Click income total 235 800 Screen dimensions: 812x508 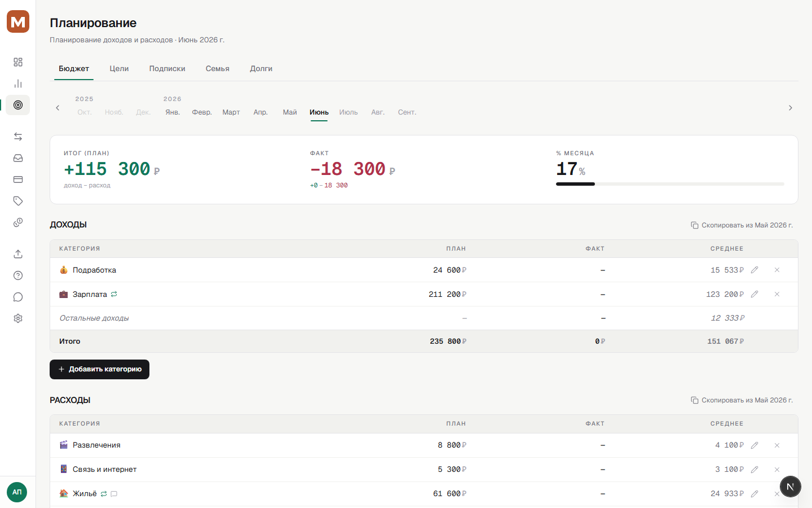(448, 341)
